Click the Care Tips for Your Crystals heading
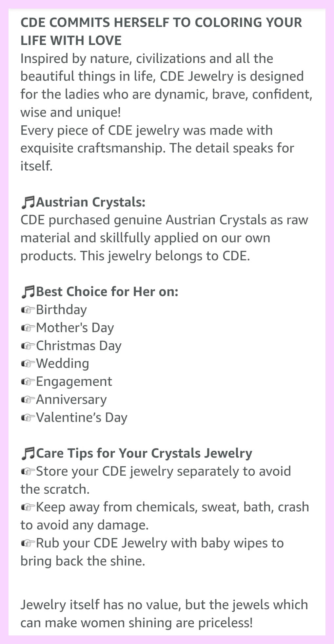The width and height of the screenshot is (334, 644). click(x=144, y=453)
